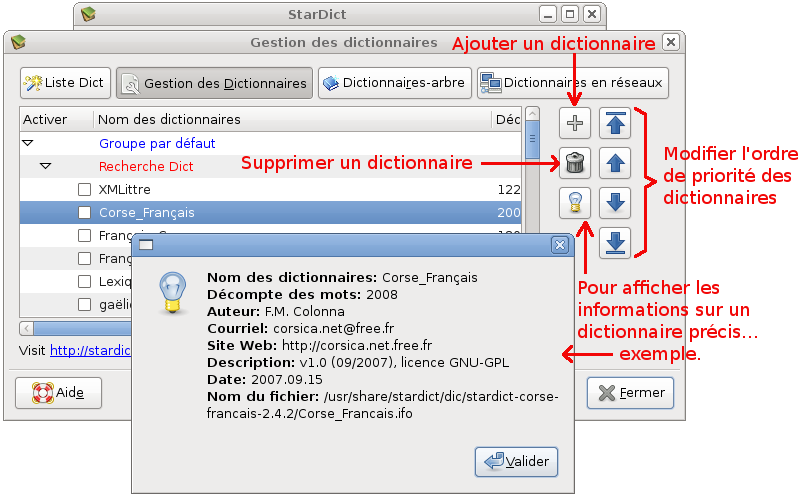This screenshot has width=805, height=500.
Task: Click the horizontal scrollbar thumb
Action: click(x=83, y=328)
